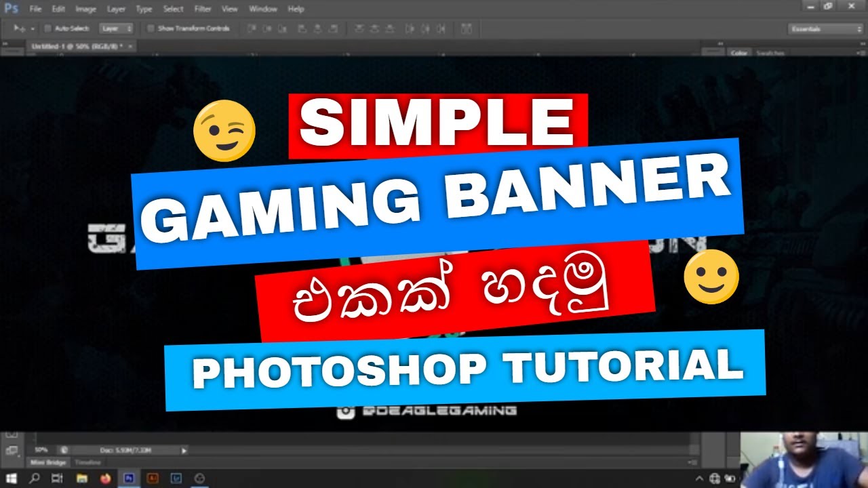Click Align right edges icon

333,28
